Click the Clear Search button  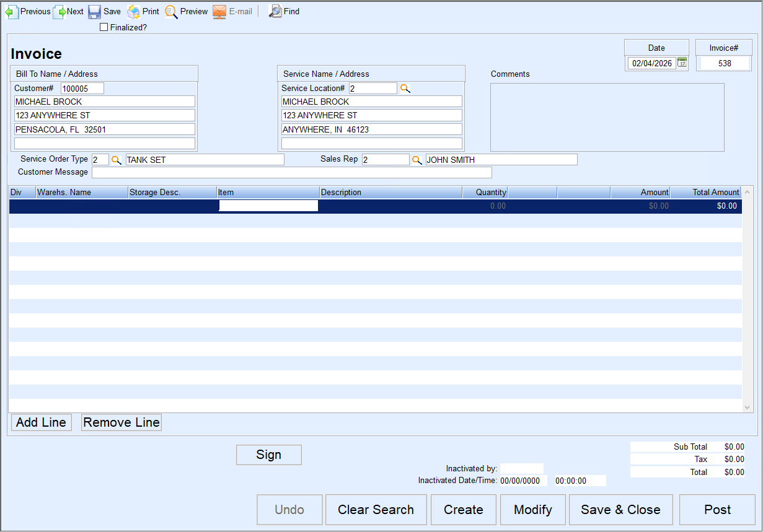pyautogui.click(x=376, y=510)
